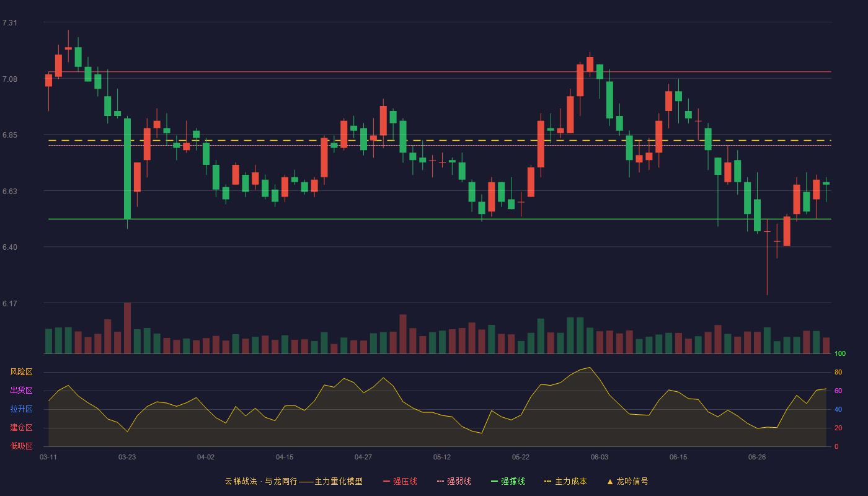Image resolution: width=868 pixels, height=496 pixels.
Task: Toggle the 主力成本 legend entry
Action: point(565,481)
